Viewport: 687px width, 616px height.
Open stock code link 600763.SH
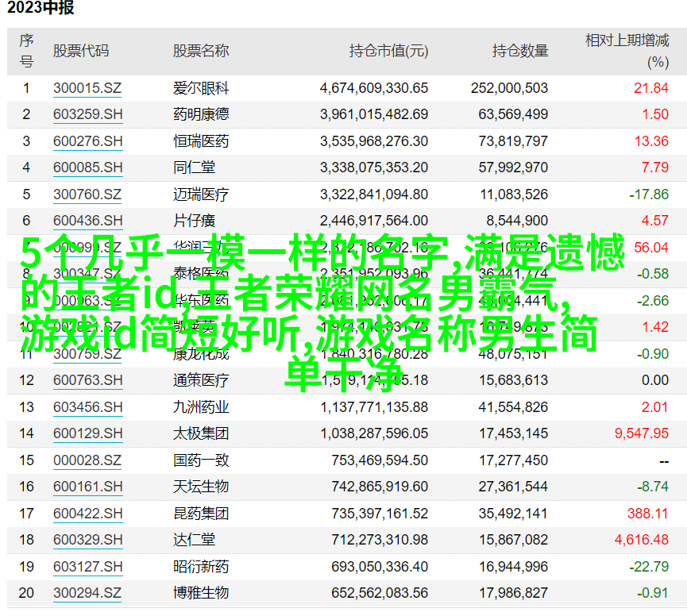(87, 380)
